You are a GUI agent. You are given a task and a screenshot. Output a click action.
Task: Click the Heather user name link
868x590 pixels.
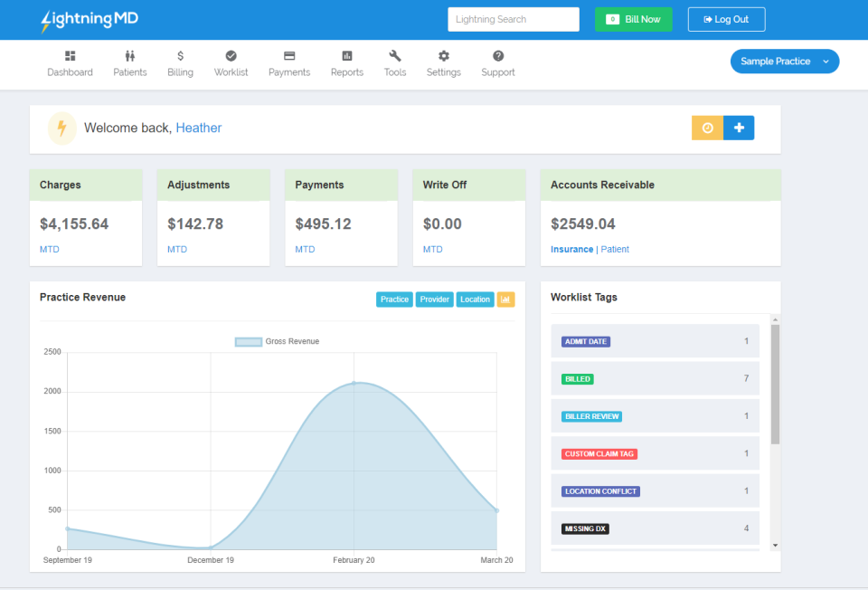click(x=199, y=128)
